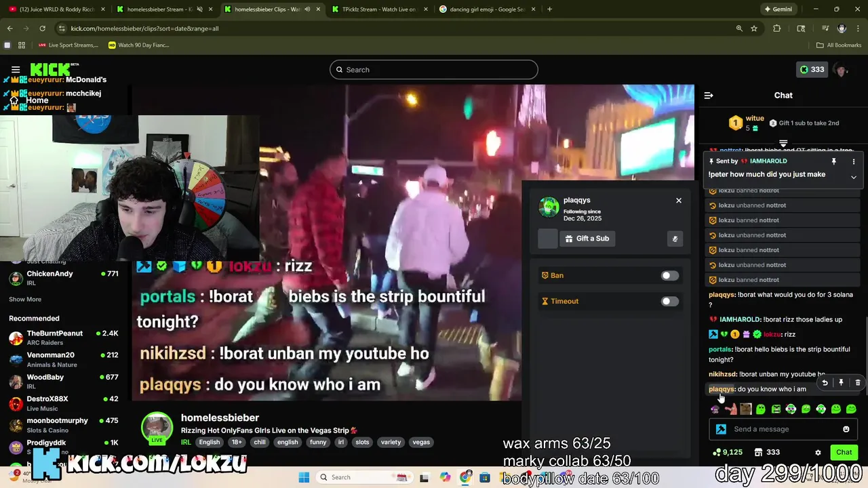Insert the purple wizard emote
The width and height of the screenshot is (868, 488).
click(x=715, y=409)
